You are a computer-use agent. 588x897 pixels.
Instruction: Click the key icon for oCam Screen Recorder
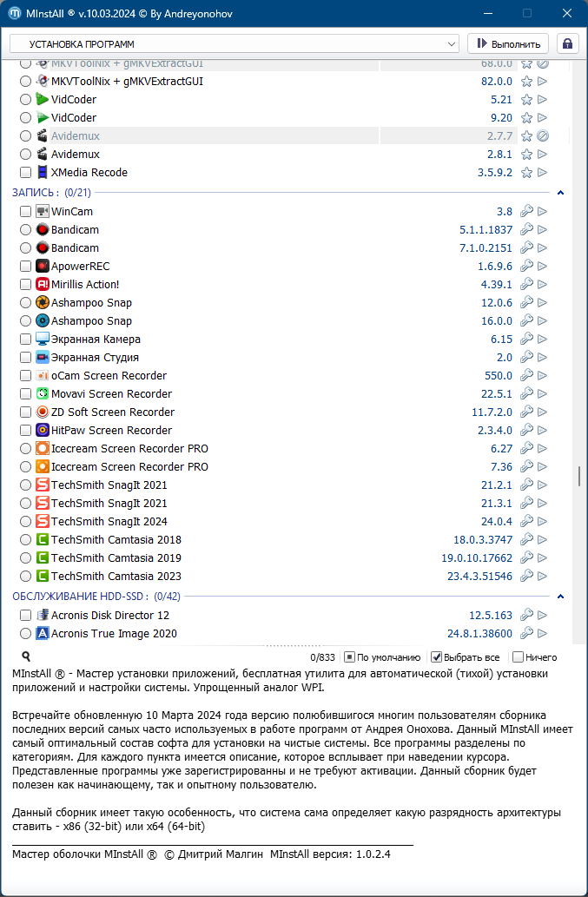click(x=526, y=376)
